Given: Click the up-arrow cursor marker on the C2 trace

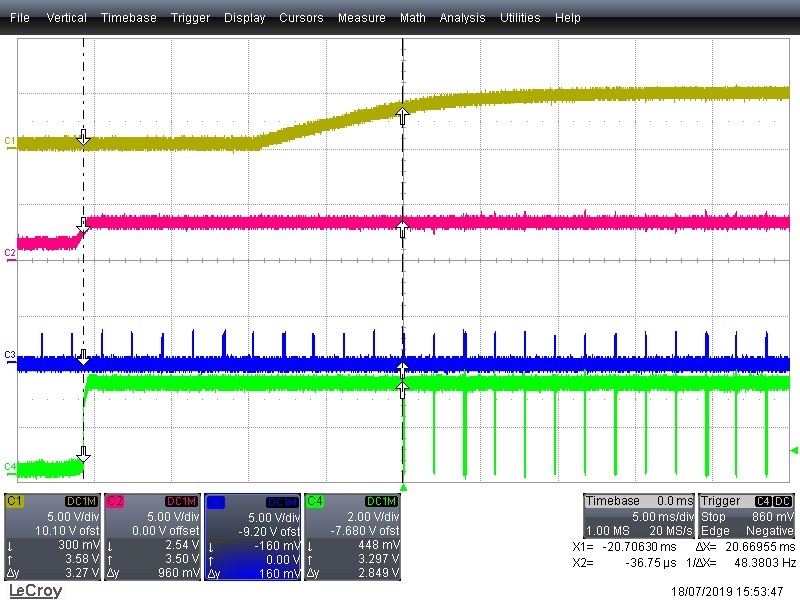Looking at the screenshot, I should [x=403, y=229].
